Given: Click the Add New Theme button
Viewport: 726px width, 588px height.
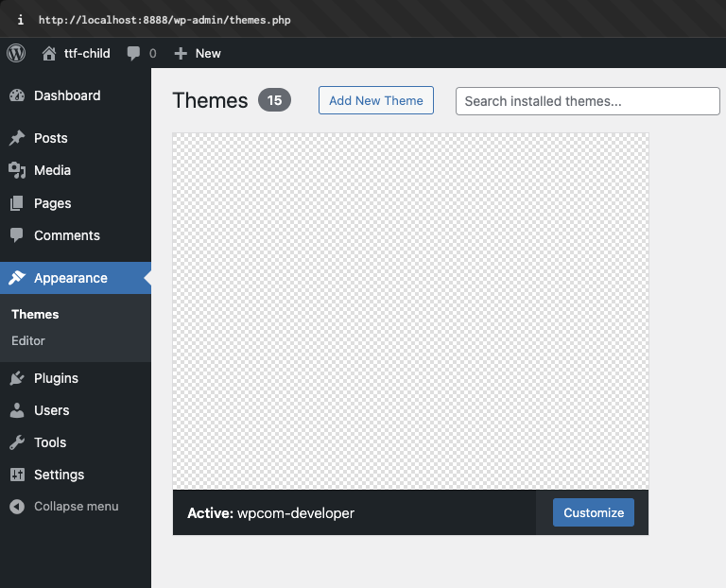Looking at the screenshot, I should pos(375,101).
